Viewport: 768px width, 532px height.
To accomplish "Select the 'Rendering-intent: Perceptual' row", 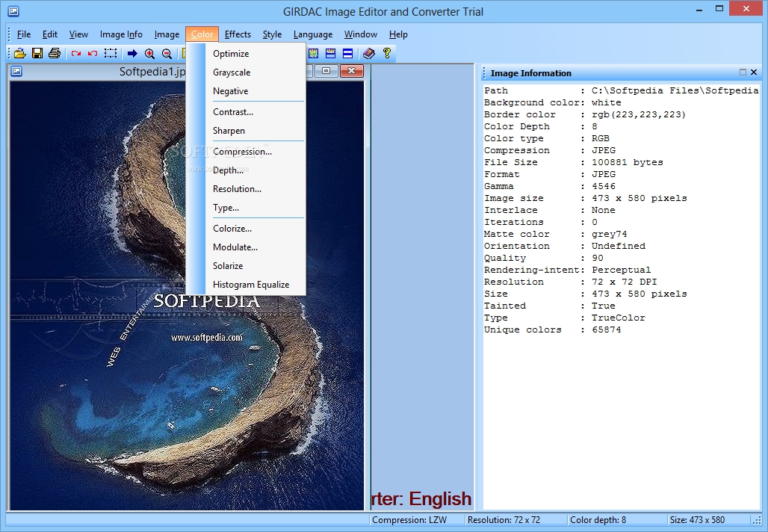I will (567, 270).
